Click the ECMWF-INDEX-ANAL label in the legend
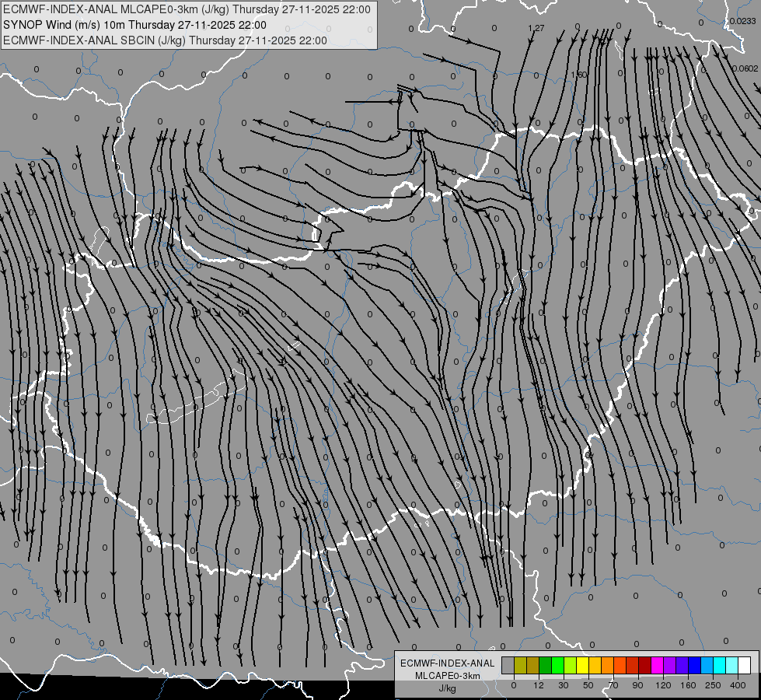 (x=448, y=663)
